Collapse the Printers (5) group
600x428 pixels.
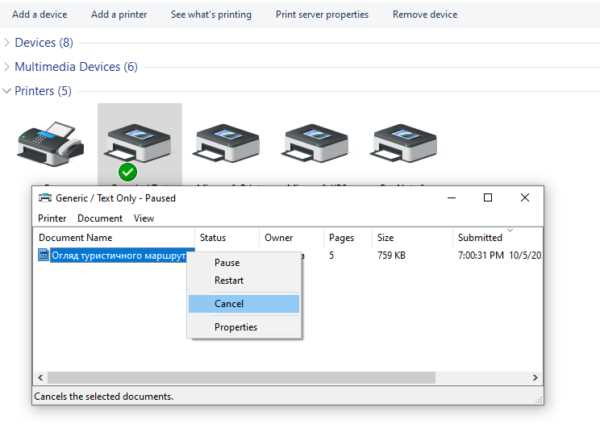point(7,91)
